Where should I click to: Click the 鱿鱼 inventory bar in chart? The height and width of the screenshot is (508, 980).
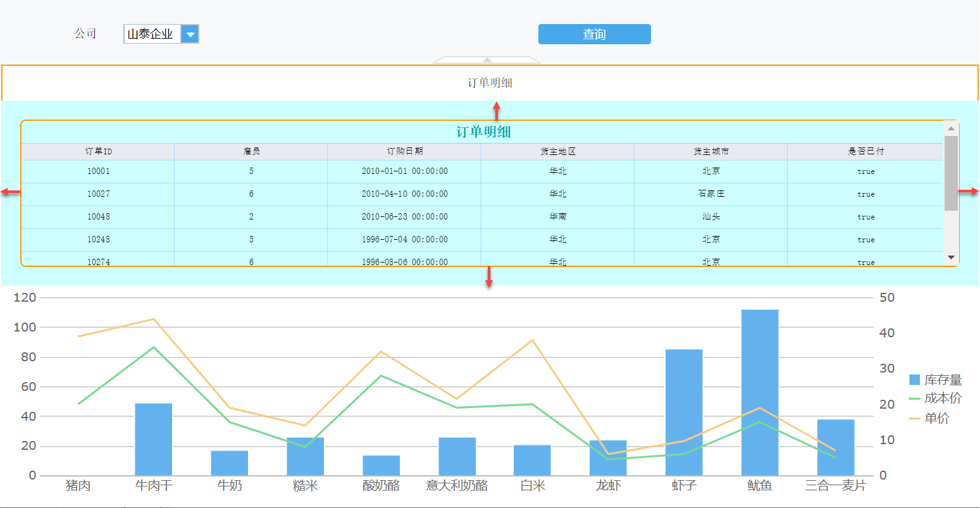(760, 392)
